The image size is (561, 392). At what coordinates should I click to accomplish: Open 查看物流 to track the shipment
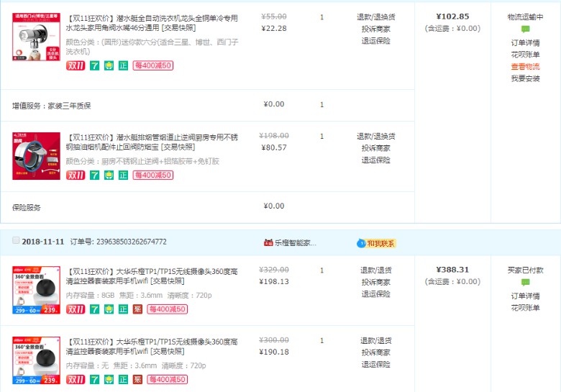pyautogui.click(x=525, y=67)
